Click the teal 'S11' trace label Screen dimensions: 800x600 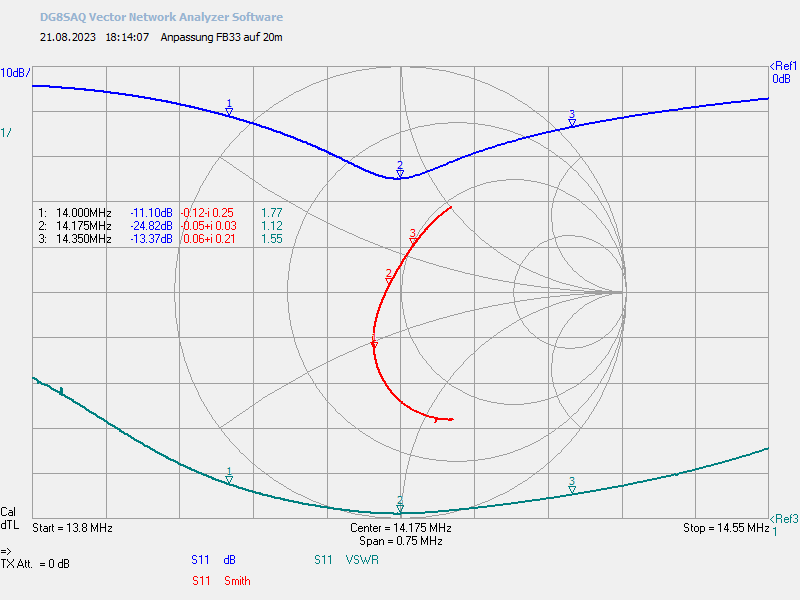pyautogui.click(x=323, y=560)
